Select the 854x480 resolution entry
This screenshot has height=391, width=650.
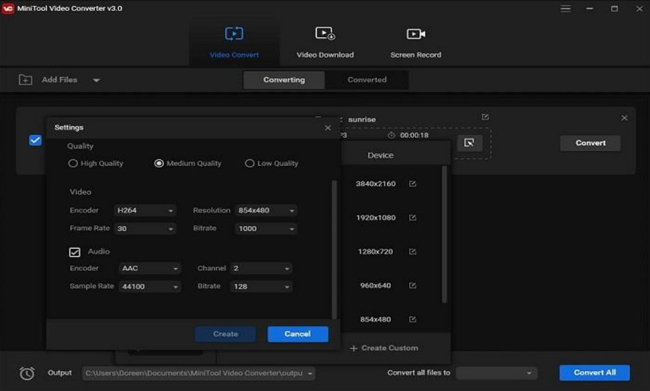pyautogui.click(x=376, y=319)
